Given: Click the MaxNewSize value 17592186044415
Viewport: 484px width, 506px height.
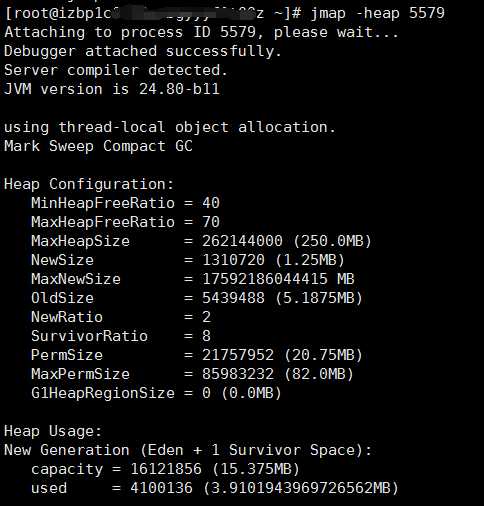Looking at the screenshot, I should 265,279.
